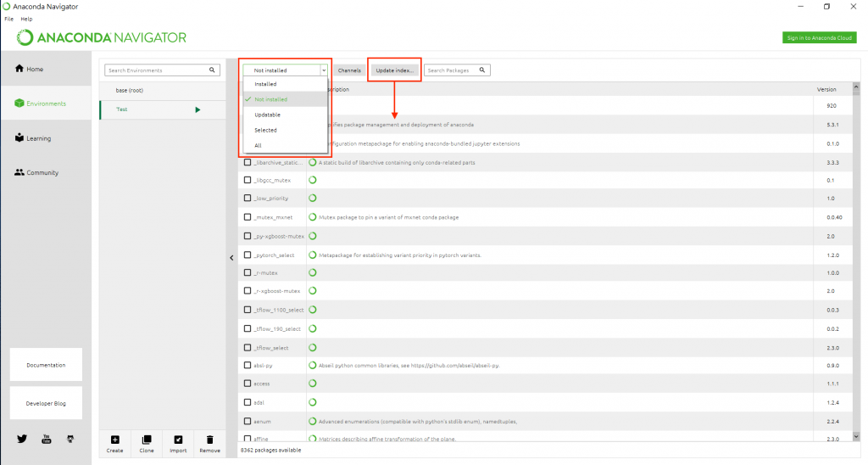Check the _mutex_mxnet package checkbox

point(248,217)
